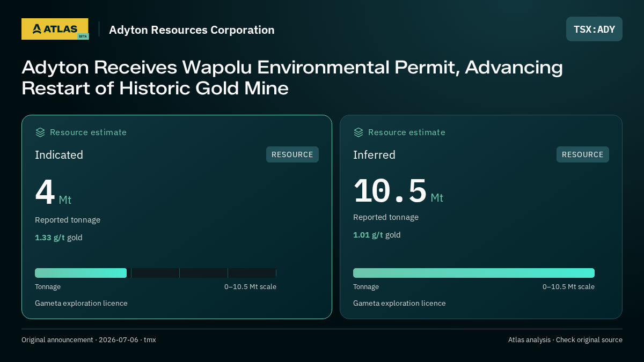Click "Resource estimate" label in the Inferred card
644x362 pixels.
pyautogui.click(x=406, y=132)
